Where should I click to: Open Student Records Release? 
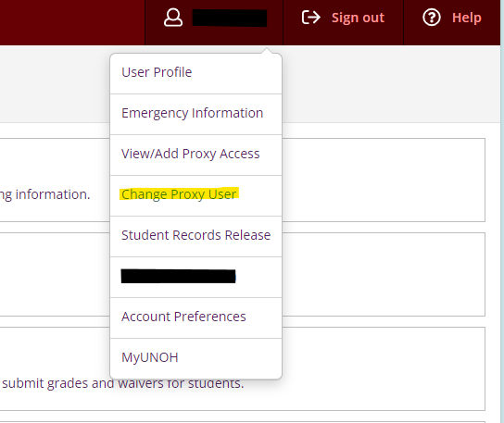[195, 237]
